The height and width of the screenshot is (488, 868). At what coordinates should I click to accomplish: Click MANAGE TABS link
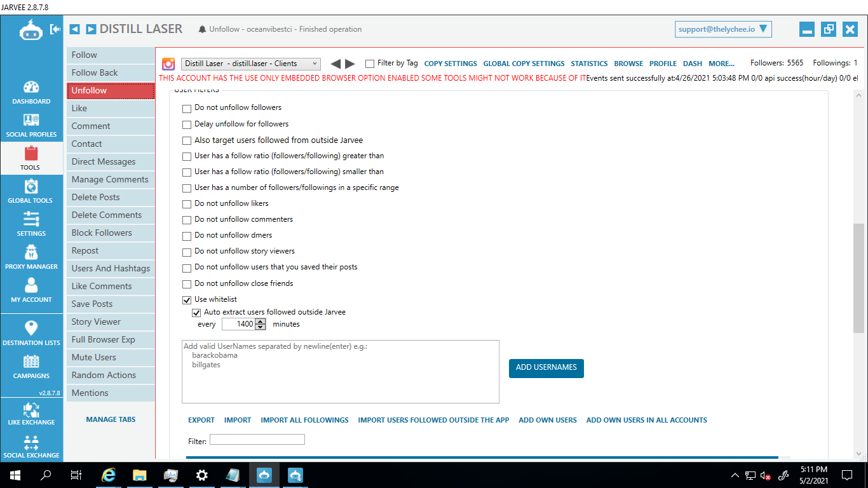(x=111, y=419)
